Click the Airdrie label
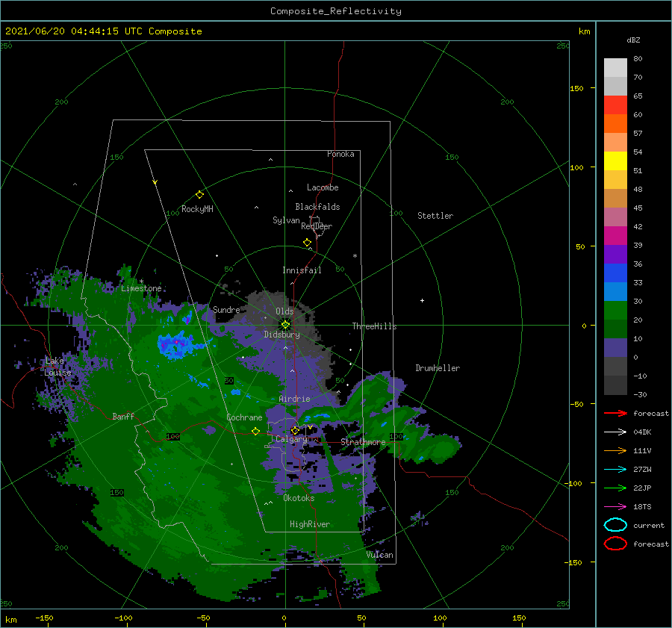Screen dimensions: 672x628 click(294, 399)
